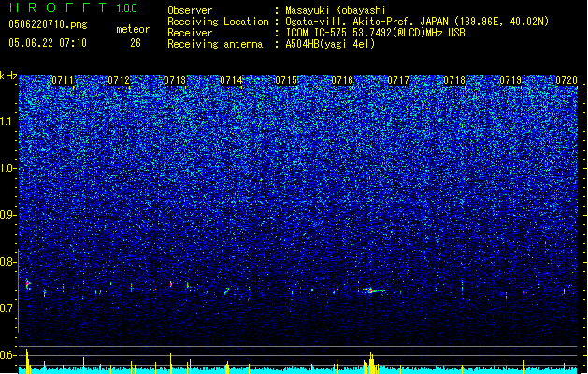Click the 0.8 kHz axis label

coord(8,262)
